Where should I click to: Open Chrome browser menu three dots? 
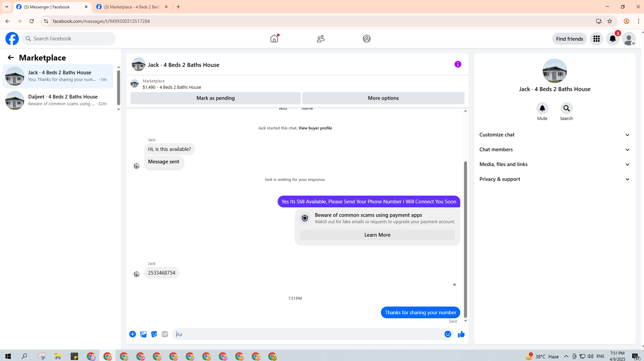(638, 21)
